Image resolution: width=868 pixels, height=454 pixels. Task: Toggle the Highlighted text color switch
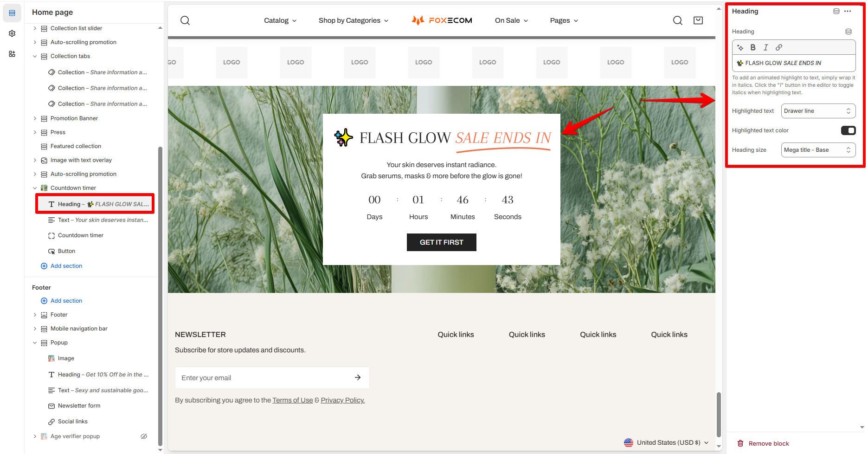tap(848, 130)
